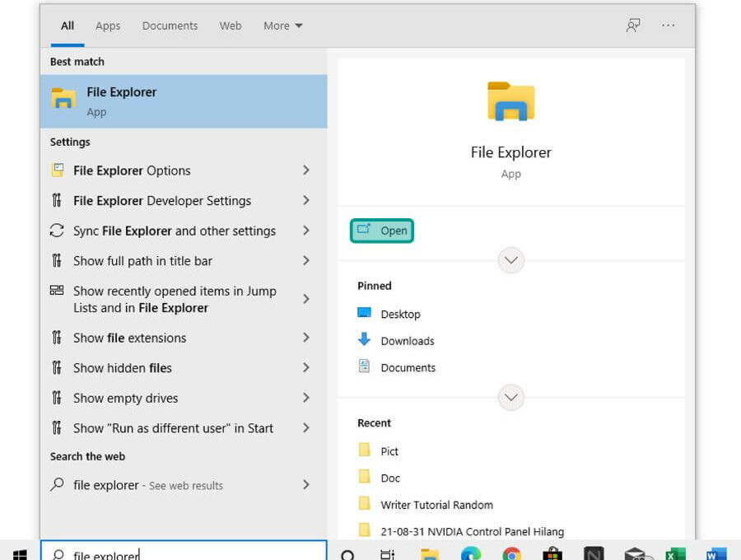The width and height of the screenshot is (741, 560).
Task: Expand Run as different user in Start arrow
Action: pyautogui.click(x=306, y=427)
